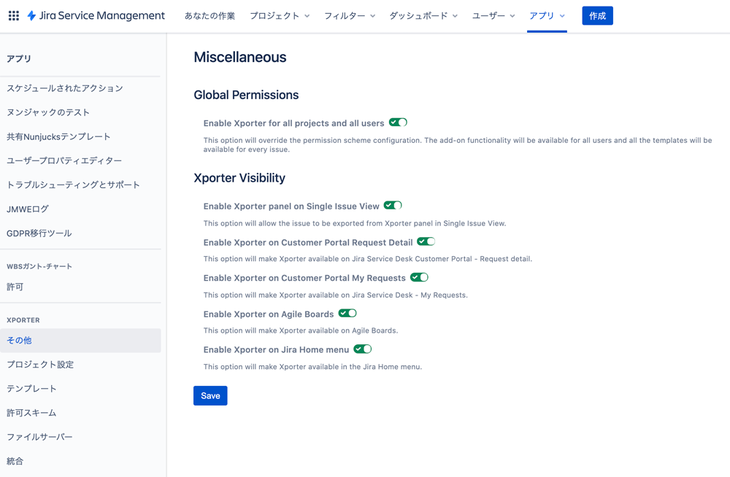The height and width of the screenshot is (477, 730).
Task: Toggle Xporter on Jira Home menu switch
Action: tap(363, 349)
